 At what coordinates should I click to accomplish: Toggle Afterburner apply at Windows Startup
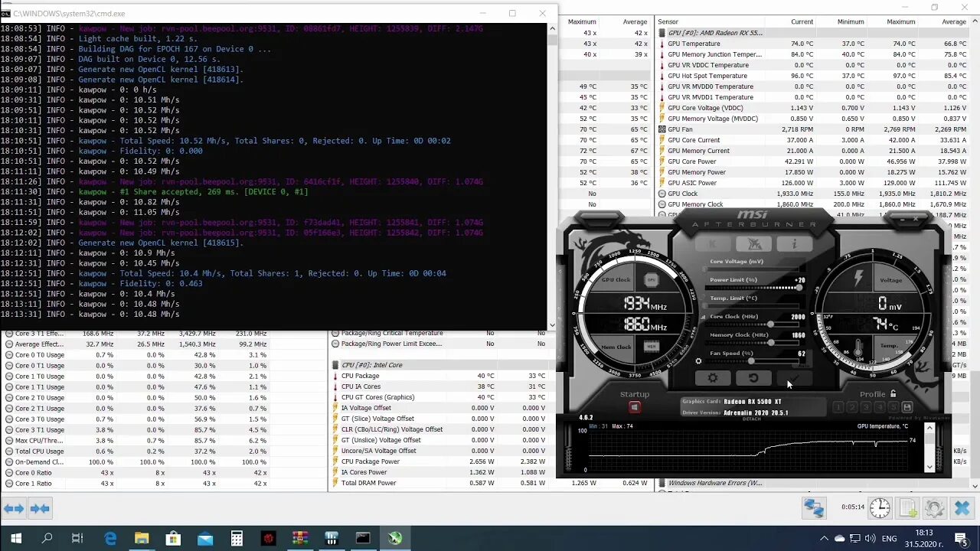tap(634, 407)
